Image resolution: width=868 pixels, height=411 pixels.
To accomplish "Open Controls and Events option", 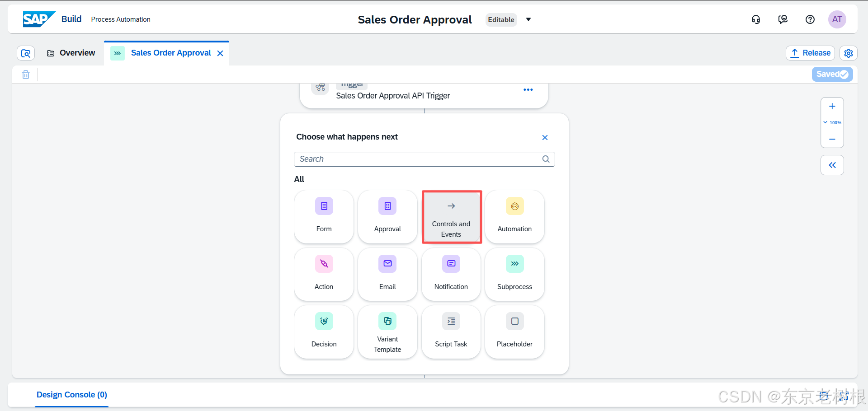I will [x=451, y=217].
